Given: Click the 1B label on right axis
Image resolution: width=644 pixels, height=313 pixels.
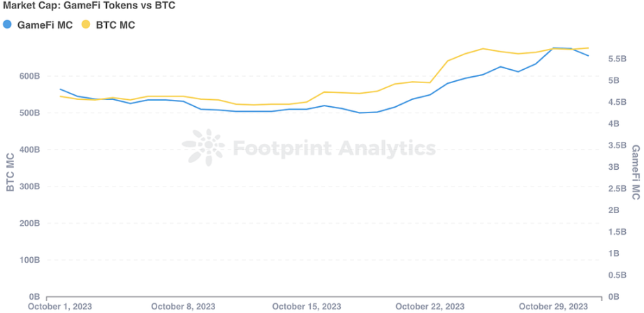Looking at the screenshot, I should (x=613, y=254).
